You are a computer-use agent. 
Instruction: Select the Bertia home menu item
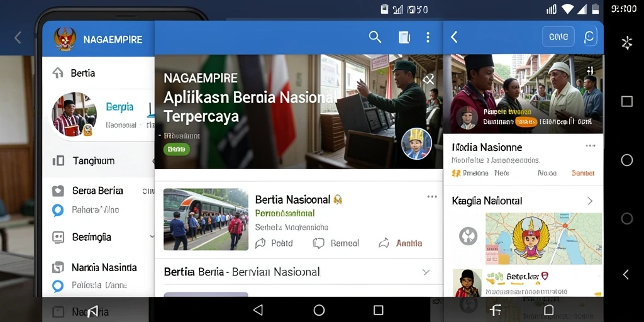pyautogui.click(x=99, y=73)
